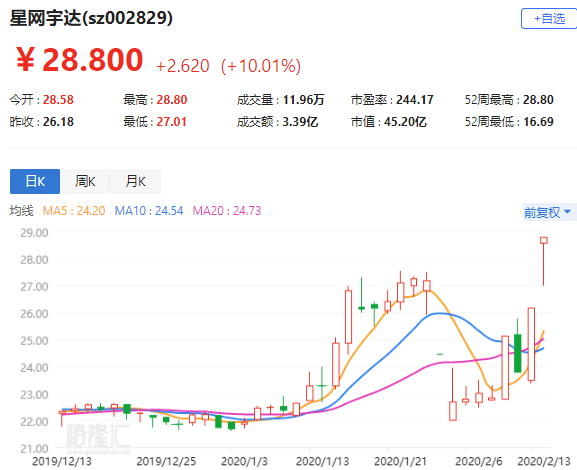Click the latest candlestick near 28.80
577x470 pixels.
544,261
